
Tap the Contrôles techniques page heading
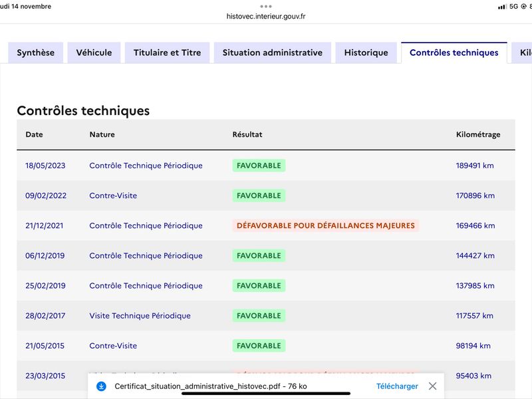coord(83,110)
